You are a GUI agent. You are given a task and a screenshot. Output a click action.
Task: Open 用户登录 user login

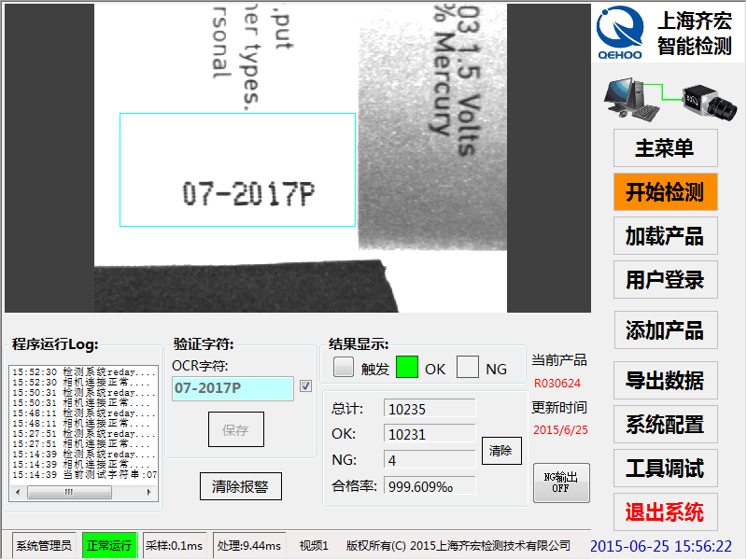point(665,279)
